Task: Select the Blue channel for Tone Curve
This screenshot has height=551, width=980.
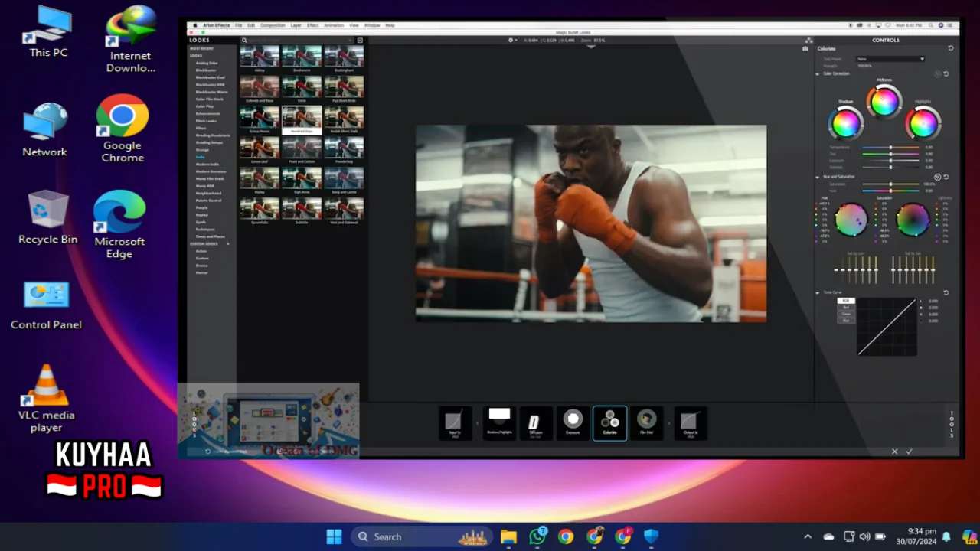Action: pyautogui.click(x=846, y=320)
